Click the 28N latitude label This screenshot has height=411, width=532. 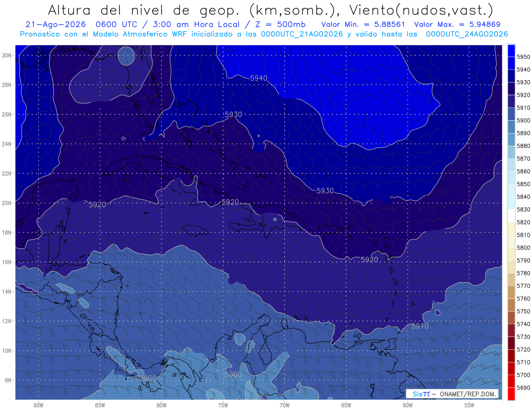[x=8, y=85]
